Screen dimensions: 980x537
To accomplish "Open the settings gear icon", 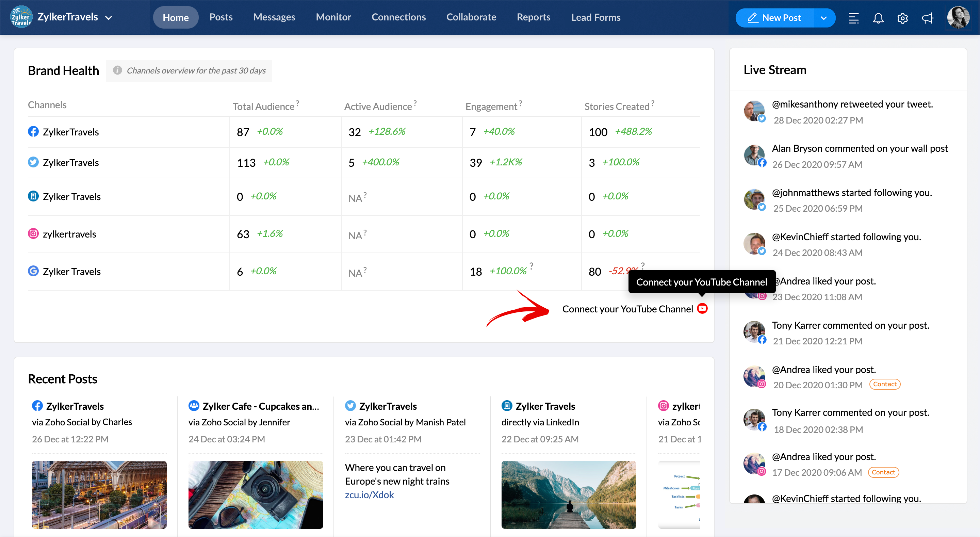I will (902, 18).
